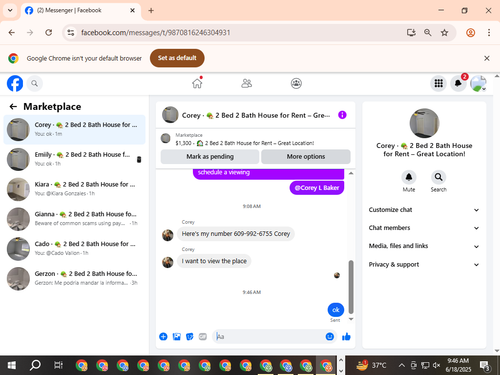Click the @Corey L Baker mention

(317, 188)
